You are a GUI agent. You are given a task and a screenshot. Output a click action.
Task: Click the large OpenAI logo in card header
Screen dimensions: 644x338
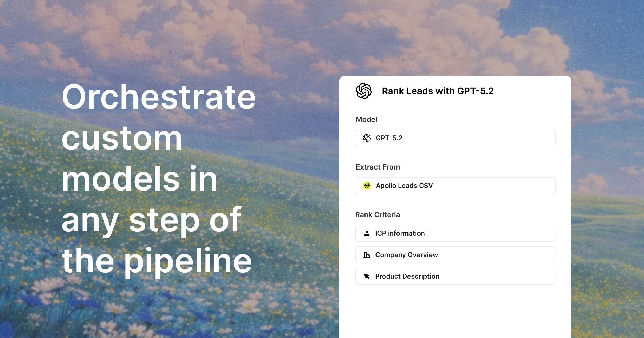coord(363,91)
